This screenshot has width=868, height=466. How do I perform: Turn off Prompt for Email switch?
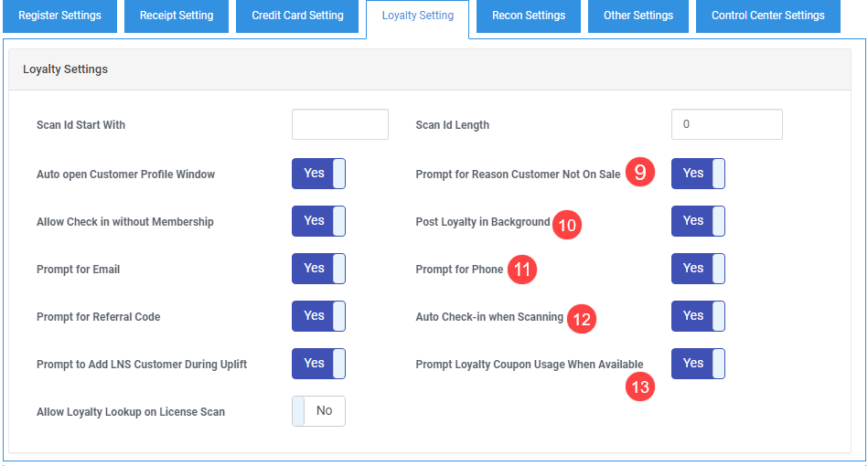318,269
